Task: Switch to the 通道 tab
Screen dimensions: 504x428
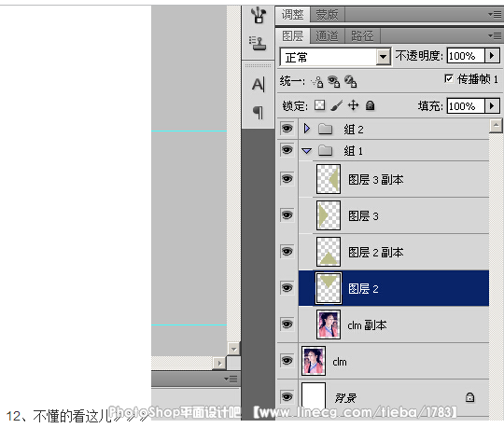Action: [328, 35]
